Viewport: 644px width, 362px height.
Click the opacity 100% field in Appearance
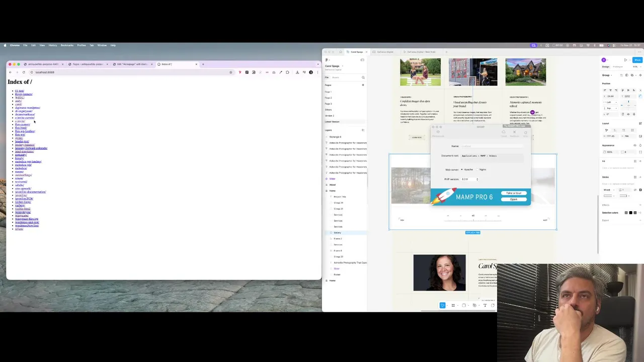point(610,152)
